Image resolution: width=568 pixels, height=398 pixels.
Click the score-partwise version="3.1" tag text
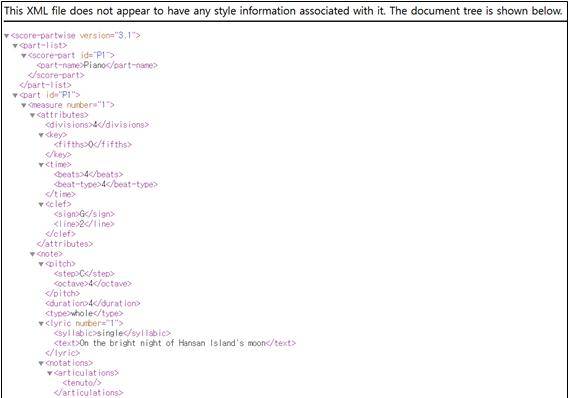point(75,35)
